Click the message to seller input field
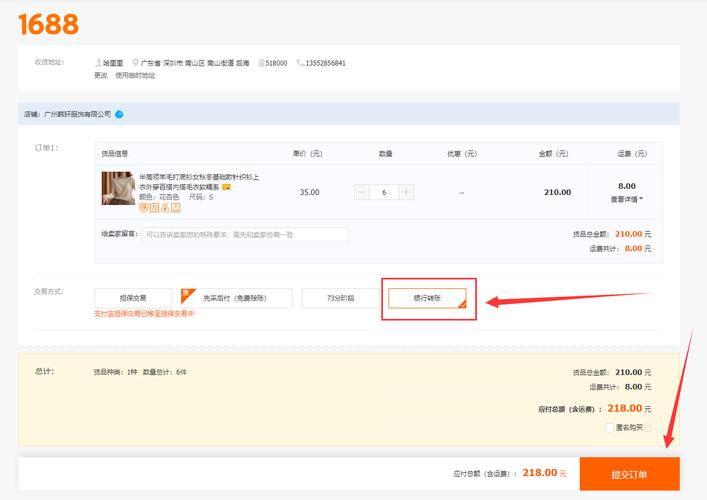 click(x=245, y=234)
